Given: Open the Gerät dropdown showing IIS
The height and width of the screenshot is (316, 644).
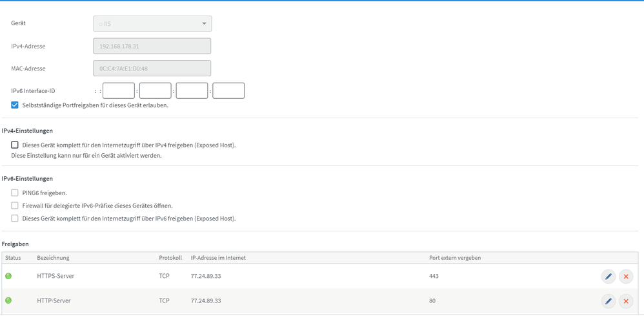Looking at the screenshot, I should pos(152,23).
